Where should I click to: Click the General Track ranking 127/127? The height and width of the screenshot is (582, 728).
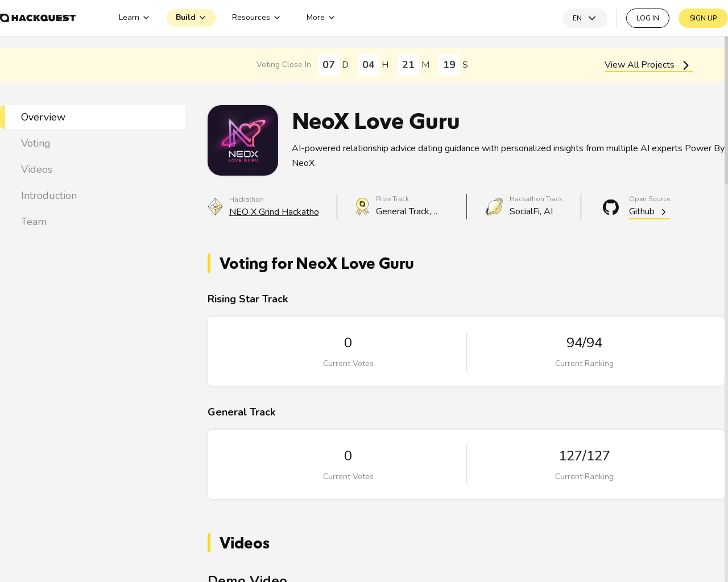[x=584, y=456]
